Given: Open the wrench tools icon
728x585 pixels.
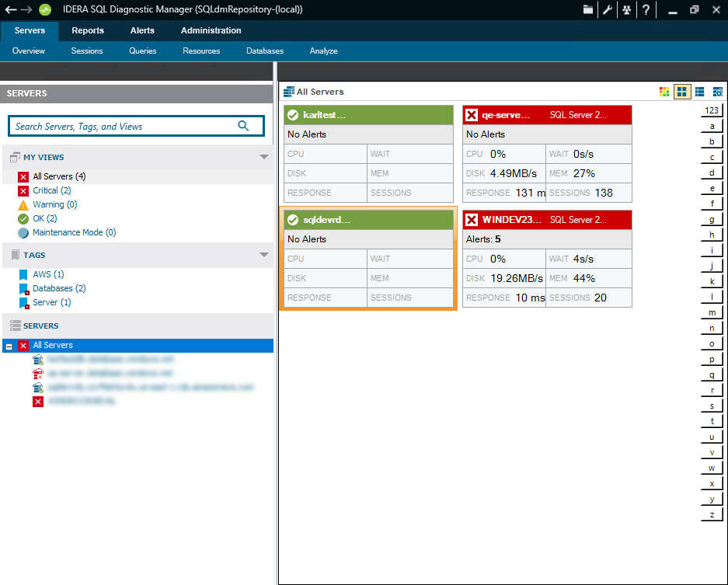Looking at the screenshot, I should (x=608, y=9).
